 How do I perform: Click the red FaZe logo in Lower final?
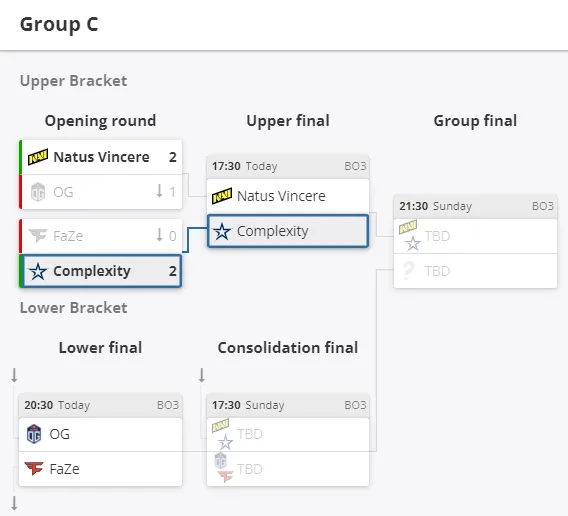(34, 469)
